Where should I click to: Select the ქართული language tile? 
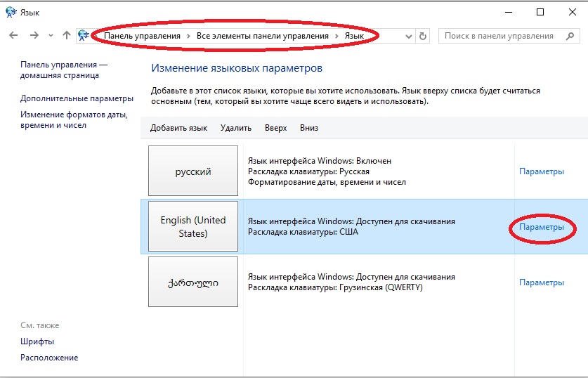(x=193, y=282)
